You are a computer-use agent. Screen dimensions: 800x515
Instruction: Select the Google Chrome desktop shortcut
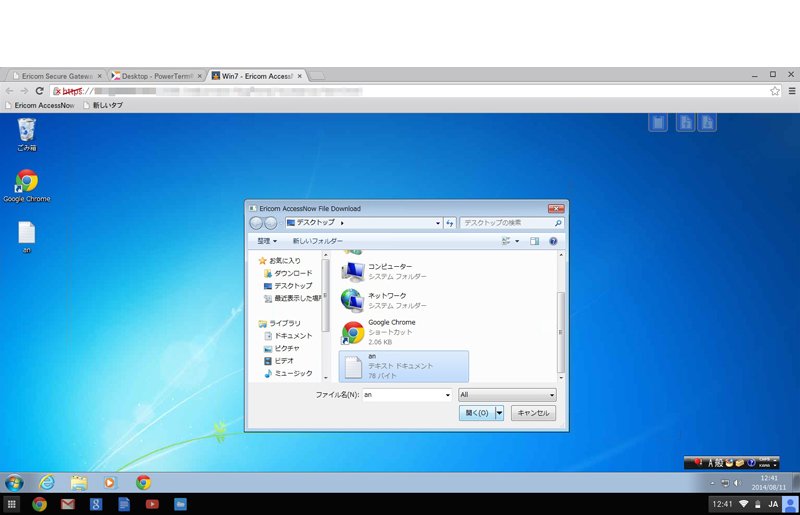[27, 186]
